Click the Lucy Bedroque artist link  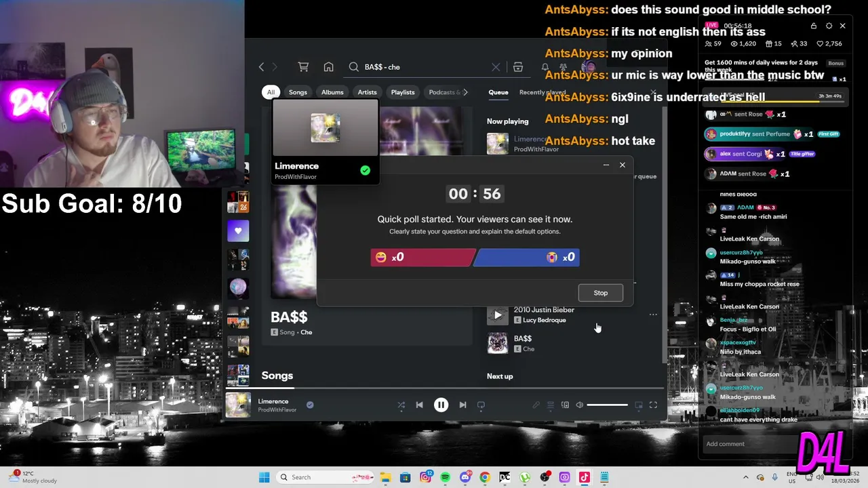pyautogui.click(x=544, y=320)
